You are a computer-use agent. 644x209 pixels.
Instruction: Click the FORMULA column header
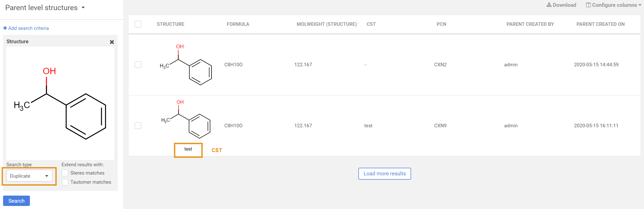pos(238,24)
